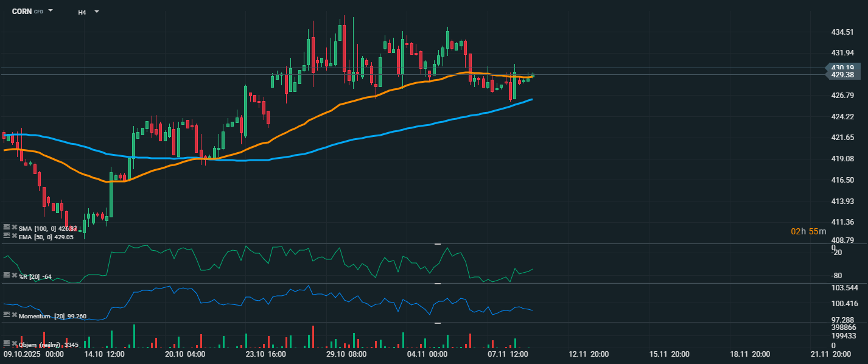Click the %R pane top resize handle

[x=437, y=244]
